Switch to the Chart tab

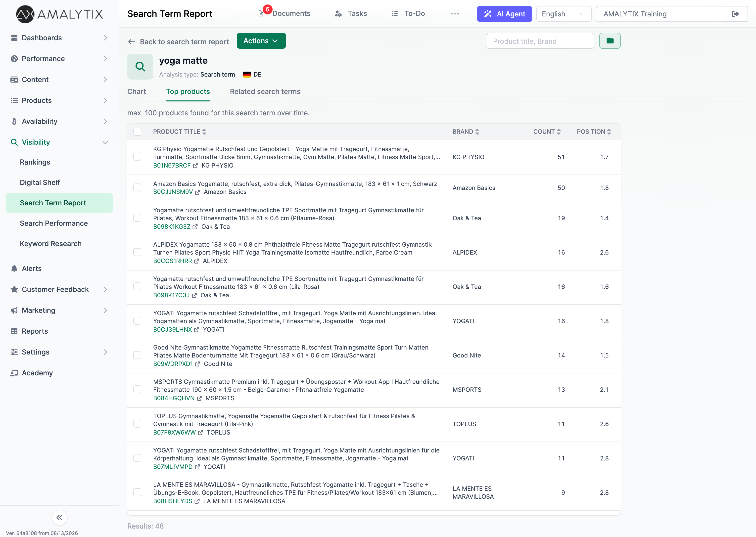137,91
